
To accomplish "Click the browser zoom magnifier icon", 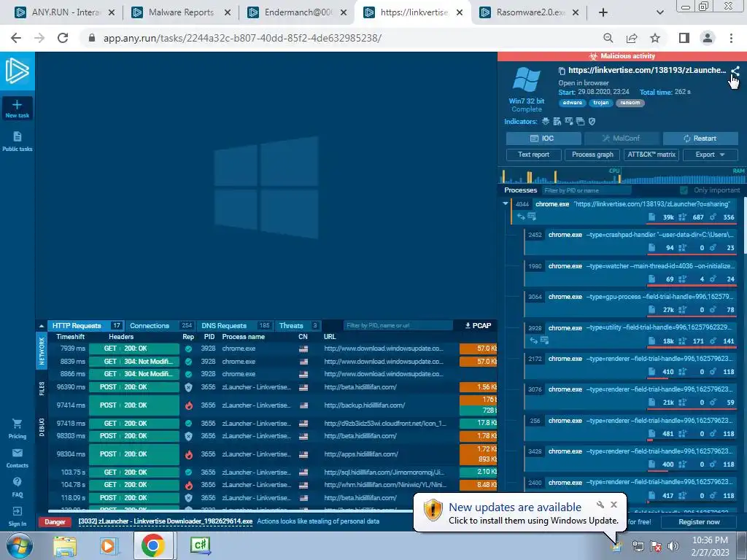I will tap(608, 38).
